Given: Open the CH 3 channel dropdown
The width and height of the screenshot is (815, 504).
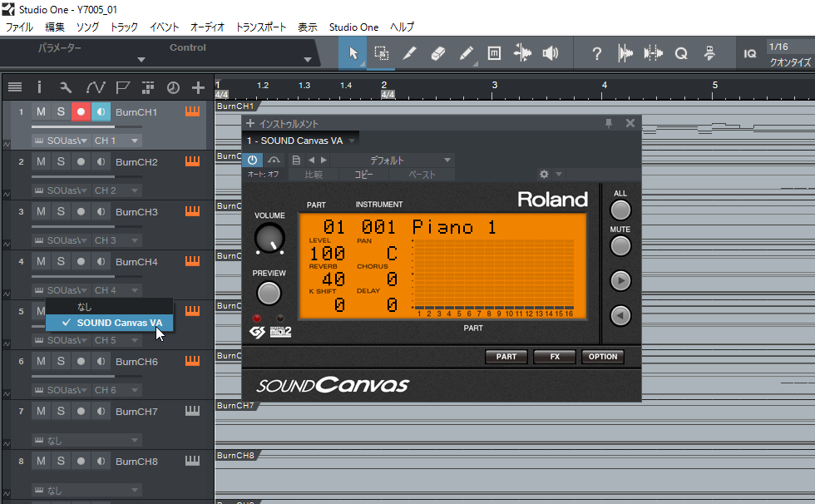Looking at the screenshot, I should [x=116, y=240].
